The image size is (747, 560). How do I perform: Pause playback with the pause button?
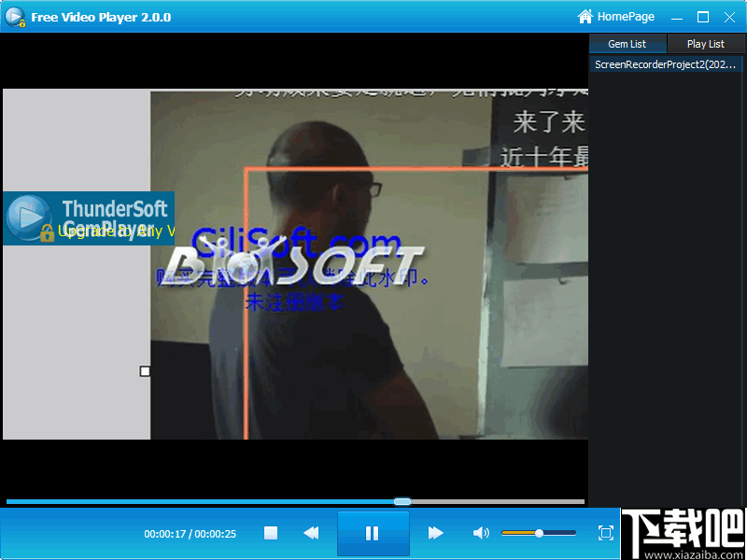click(373, 533)
